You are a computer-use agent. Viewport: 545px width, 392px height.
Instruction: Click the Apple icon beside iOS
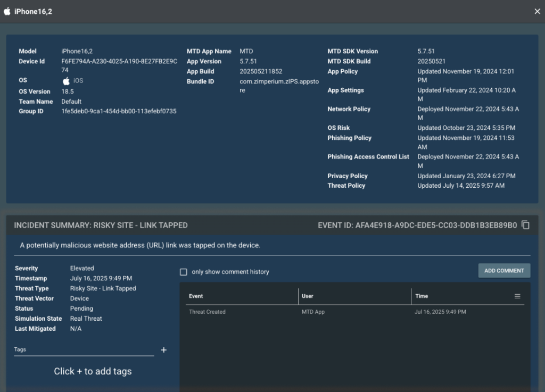[67, 81]
